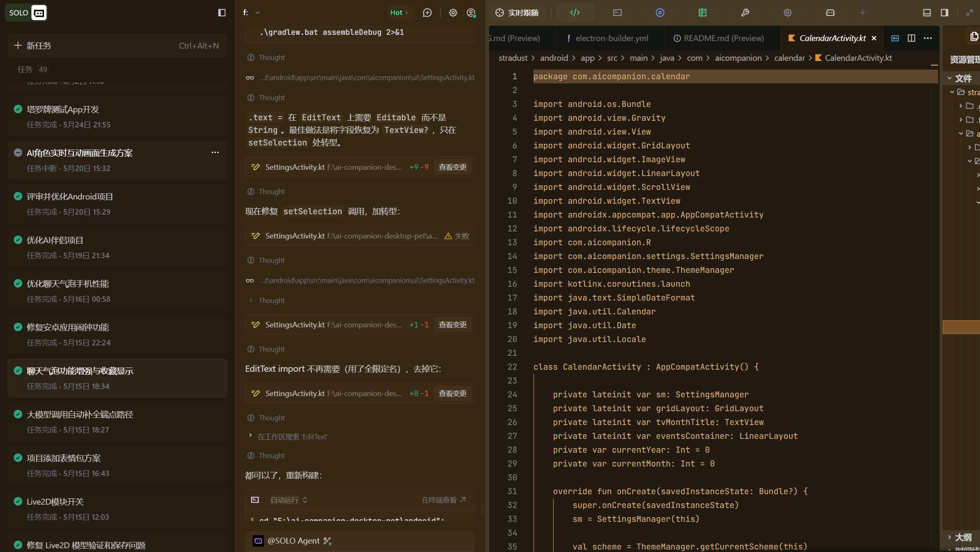Click breadcrumb segment android

[x=554, y=58]
